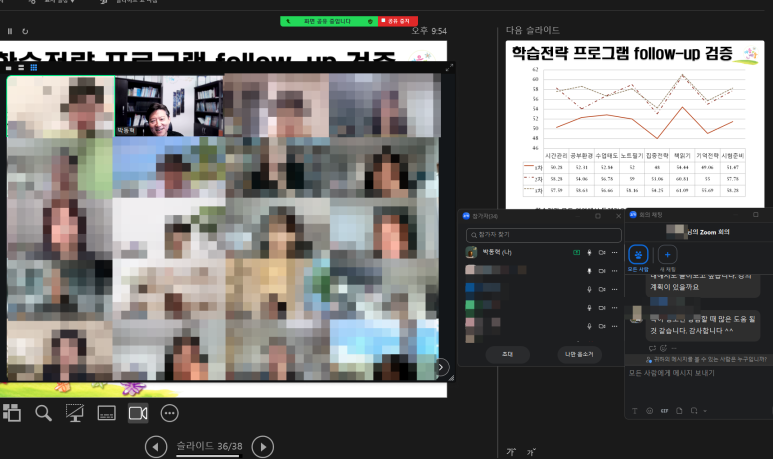Toggle fourth participant's video icon
This screenshot has height=459, width=773.
(x=602, y=308)
